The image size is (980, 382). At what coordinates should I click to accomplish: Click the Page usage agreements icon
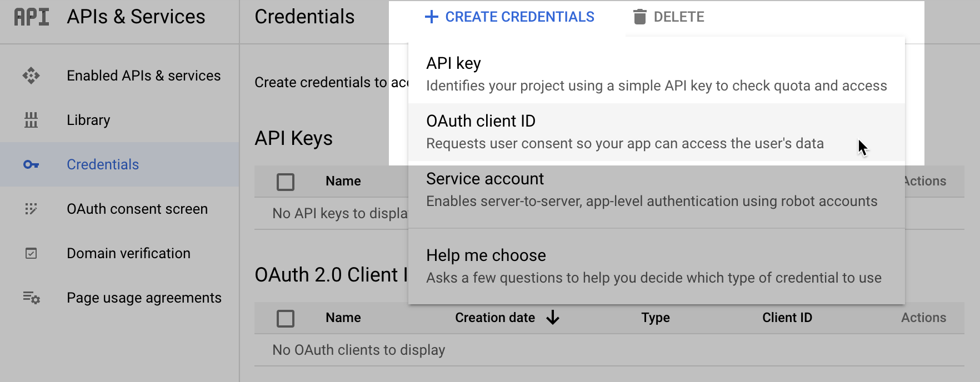(31, 298)
